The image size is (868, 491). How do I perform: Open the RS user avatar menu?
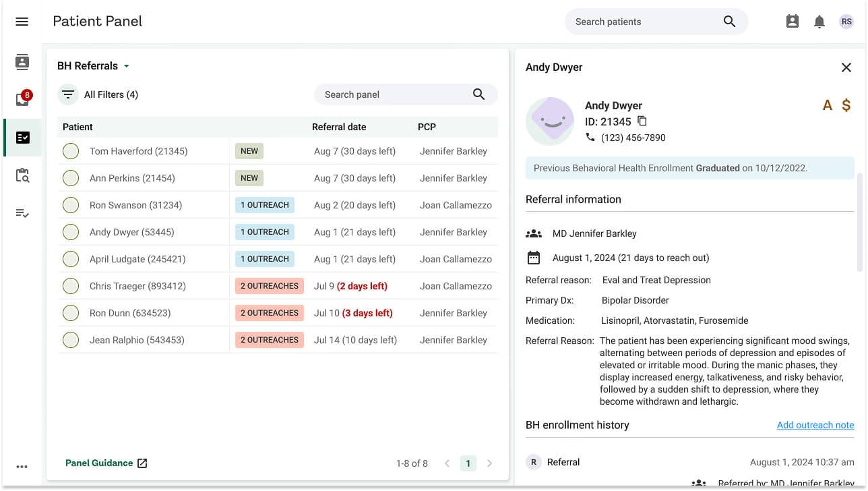(846, 22)
